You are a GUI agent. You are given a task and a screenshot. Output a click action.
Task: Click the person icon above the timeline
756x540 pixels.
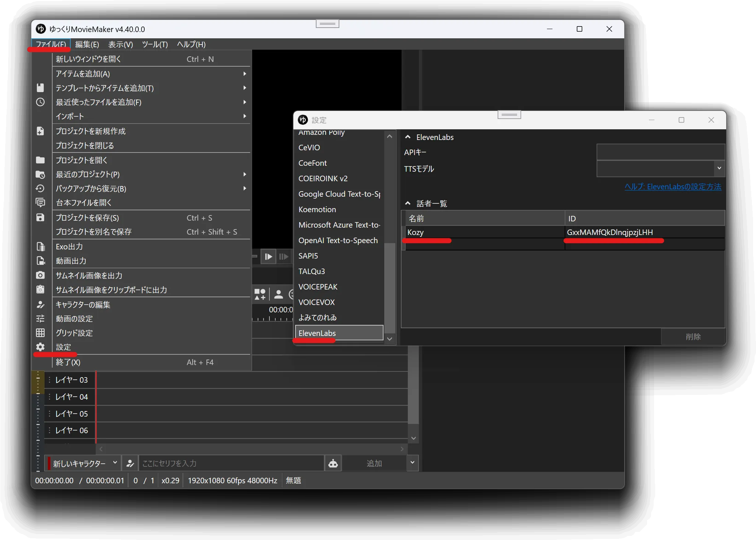pos(279,294)
